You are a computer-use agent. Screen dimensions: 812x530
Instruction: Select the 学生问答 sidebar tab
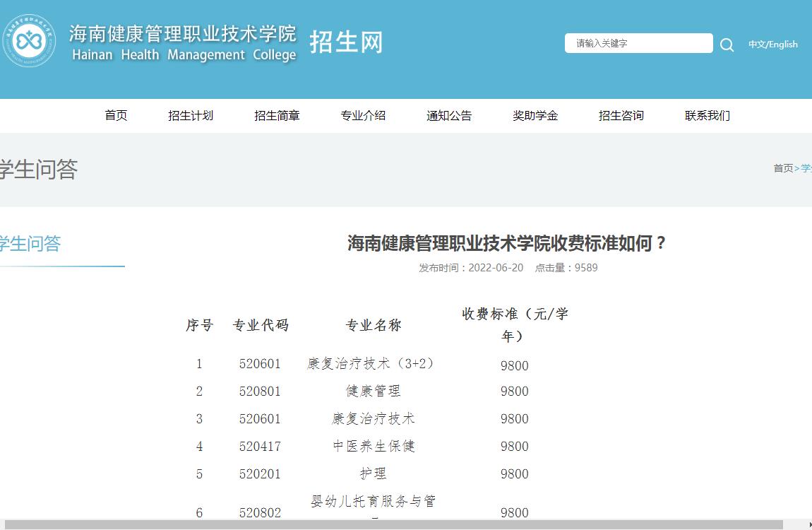pos(30,244)
